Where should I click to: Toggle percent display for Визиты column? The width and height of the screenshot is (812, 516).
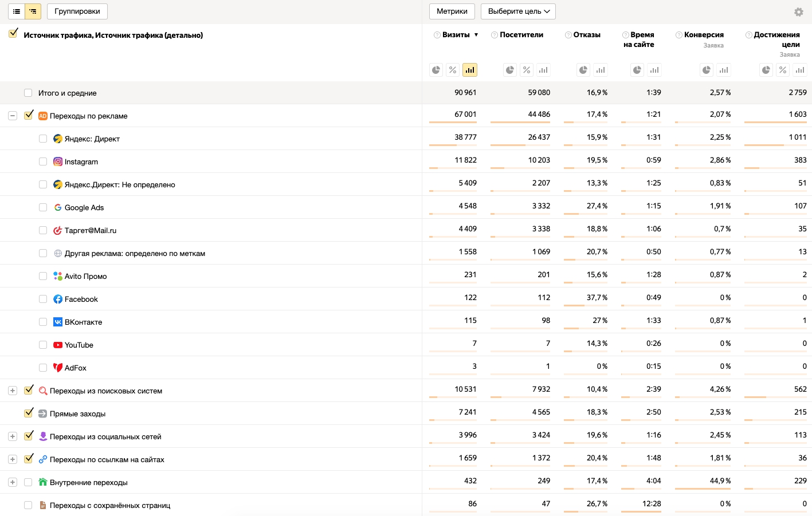click(453, 70)
